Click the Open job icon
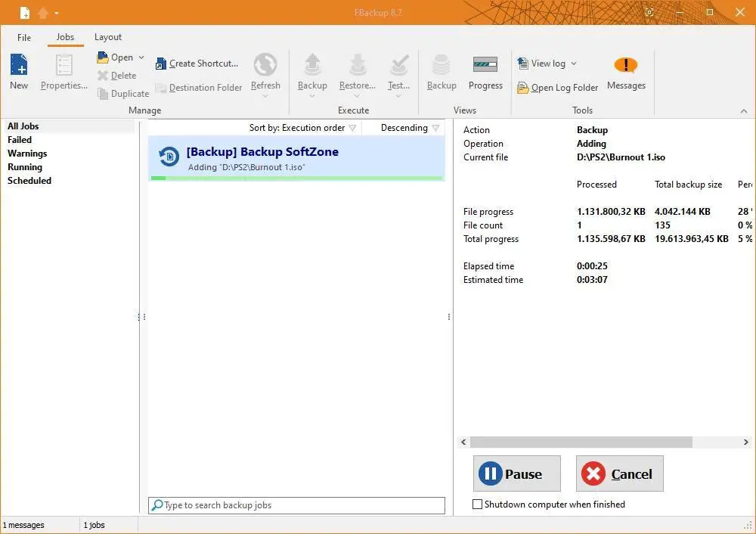Screen dimensions: 756x534 coord(102,57)
